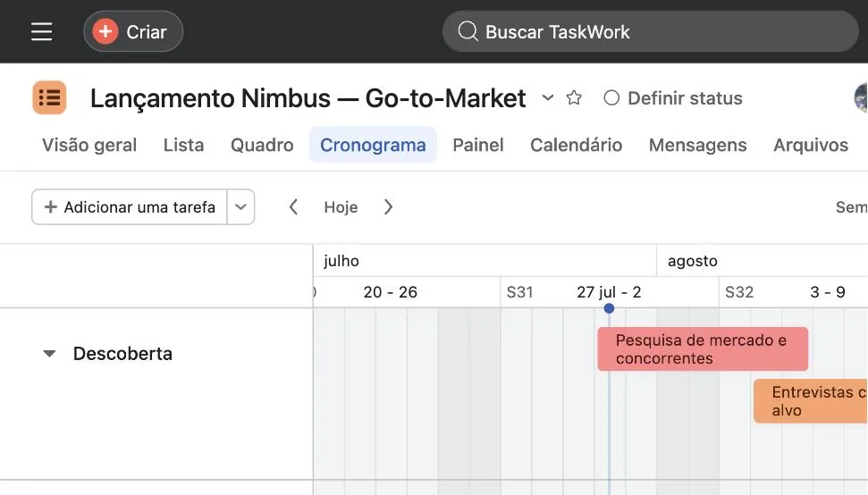The image size is (868, 495).
Task: Click the julho month header
Action: [x=341, y=261]
